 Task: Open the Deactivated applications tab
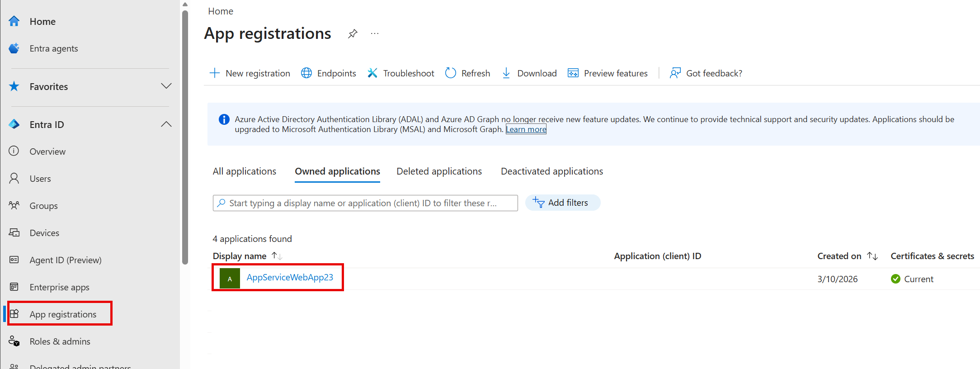[x=552, y=171]
